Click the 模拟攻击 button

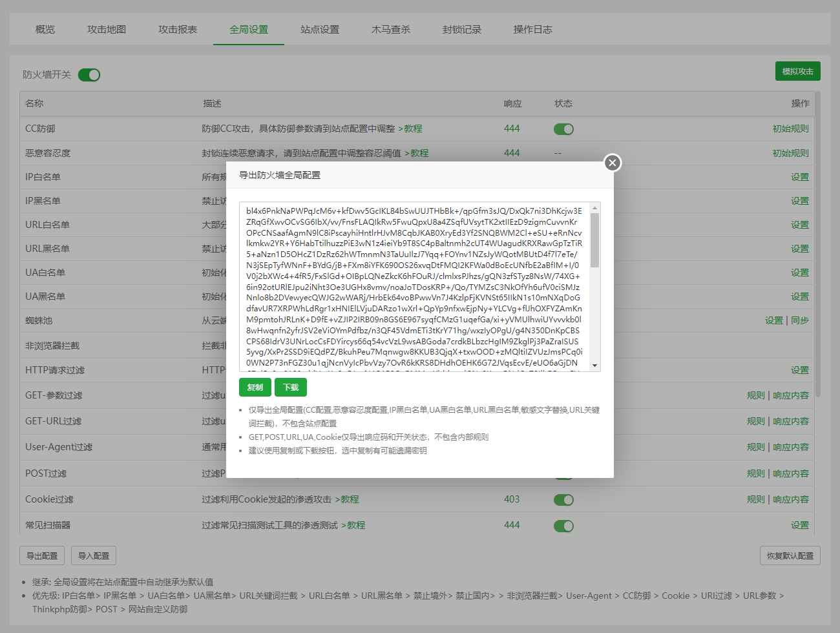(797, 72)
